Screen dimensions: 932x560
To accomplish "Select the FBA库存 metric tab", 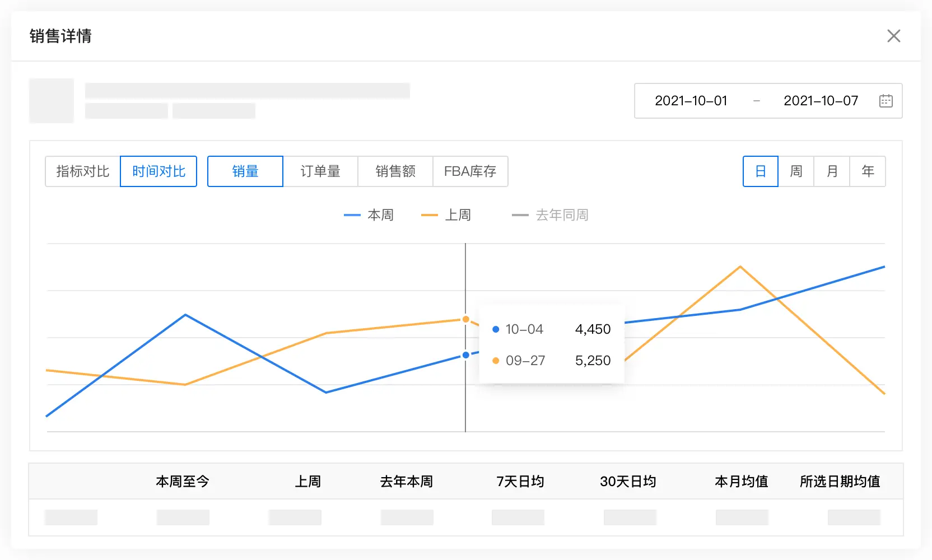I will click(470, 171).
